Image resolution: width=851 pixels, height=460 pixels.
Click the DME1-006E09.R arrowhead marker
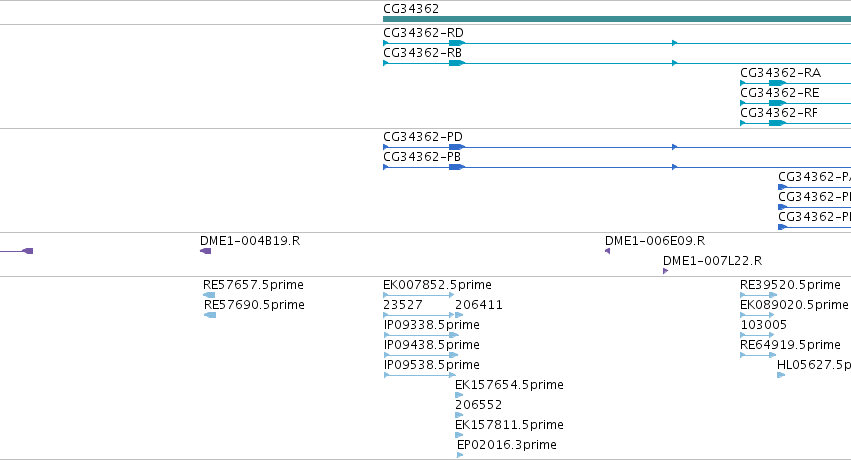pos(607,251)
